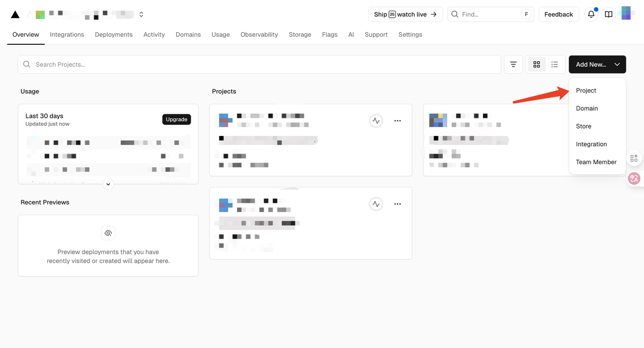Select Project from Add New menu
The image size is (644, 348).
click(x=586, y=91)
